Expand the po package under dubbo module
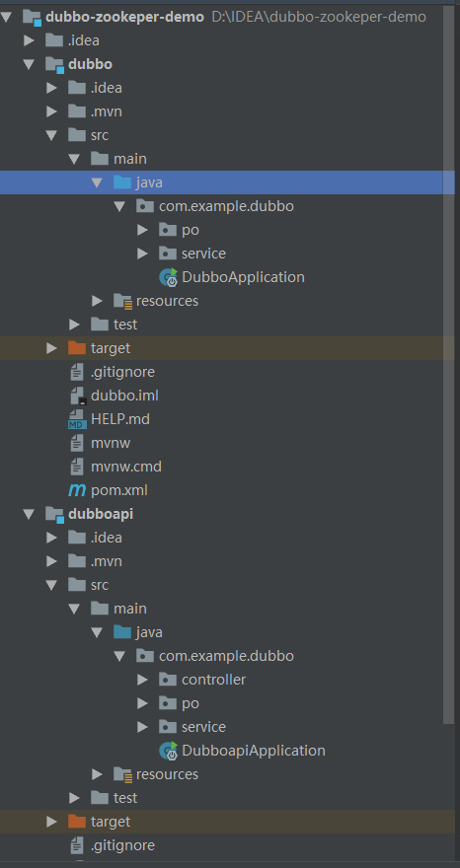Viewport: 460px width, 868px height. [142, 230]
